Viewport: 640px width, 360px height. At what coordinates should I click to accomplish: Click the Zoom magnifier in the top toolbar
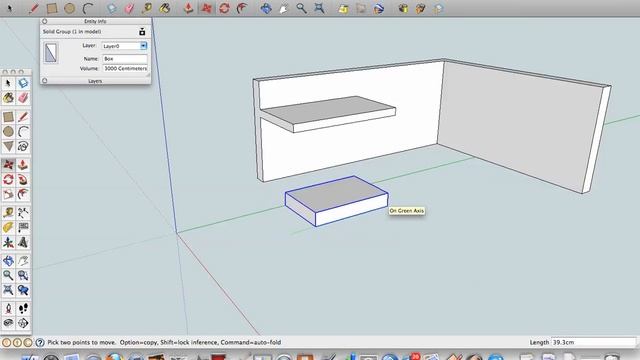[301, 8]
